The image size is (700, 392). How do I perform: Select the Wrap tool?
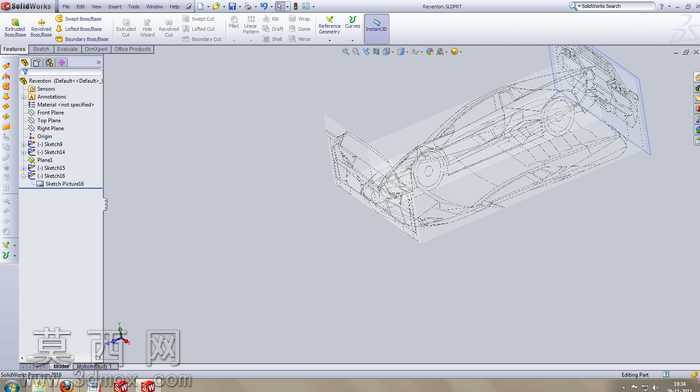tap(300, 19)
